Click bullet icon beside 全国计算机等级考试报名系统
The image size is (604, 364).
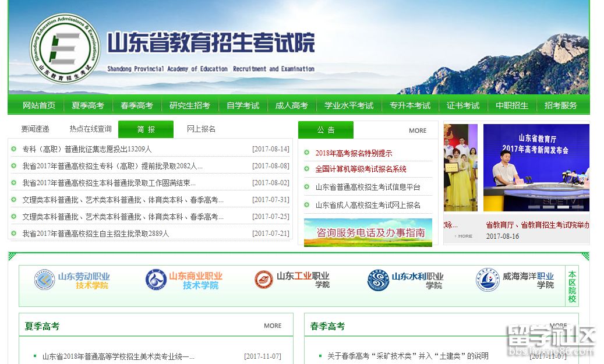click(x=307, y=169)
